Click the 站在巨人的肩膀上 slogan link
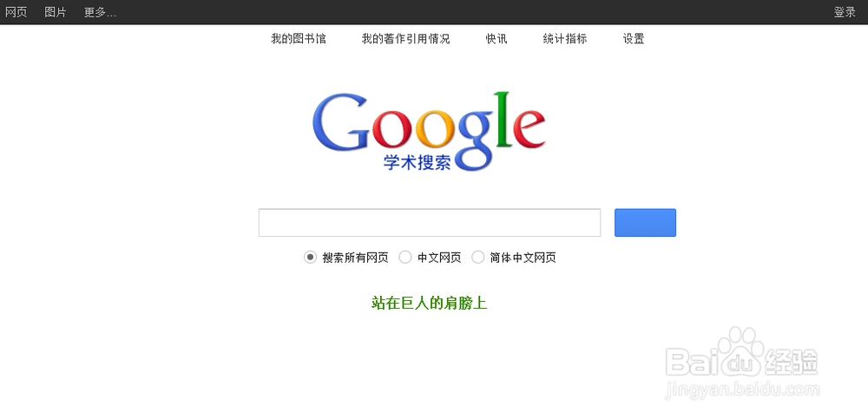This screenshot has width=868, height=419. click(429, 304)
